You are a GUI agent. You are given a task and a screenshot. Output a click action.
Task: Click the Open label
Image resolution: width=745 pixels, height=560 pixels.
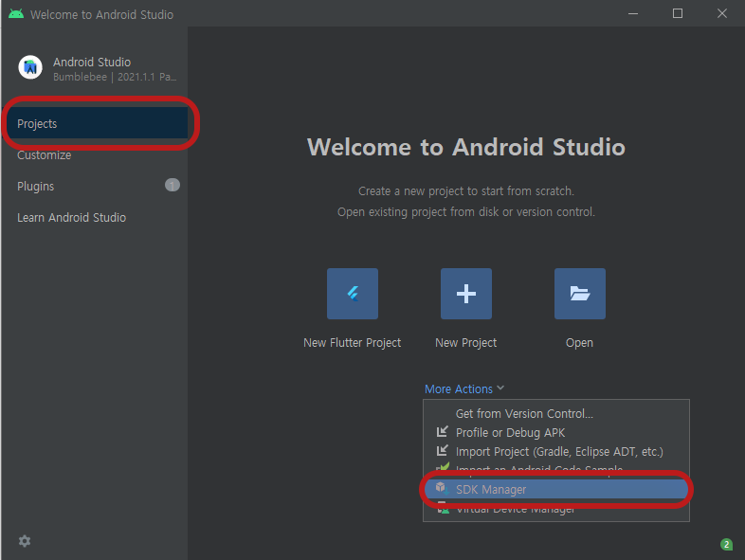tap(579, 343)
